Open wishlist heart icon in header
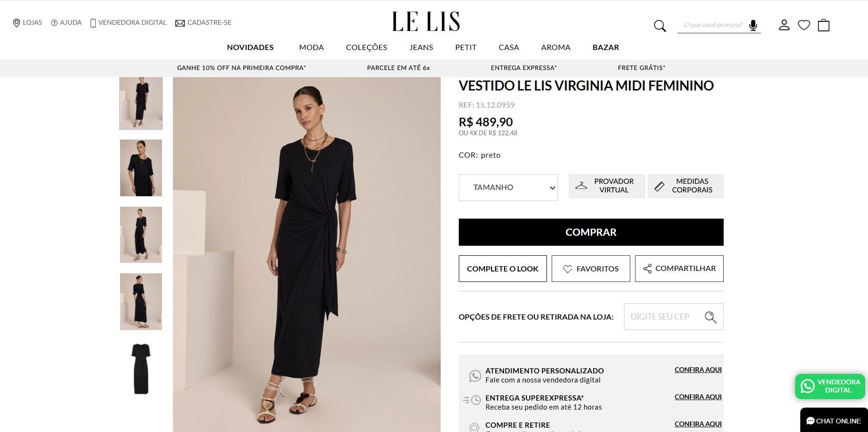Image resolution: width=868 pixels, height=432 pixels. coord(804,25)
